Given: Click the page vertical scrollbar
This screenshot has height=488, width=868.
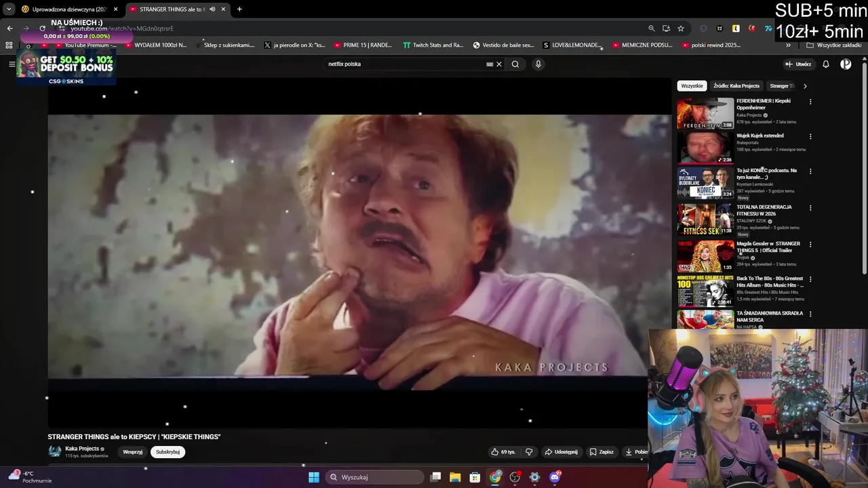Looking at the screenshot, I should (x=864, y=169).
